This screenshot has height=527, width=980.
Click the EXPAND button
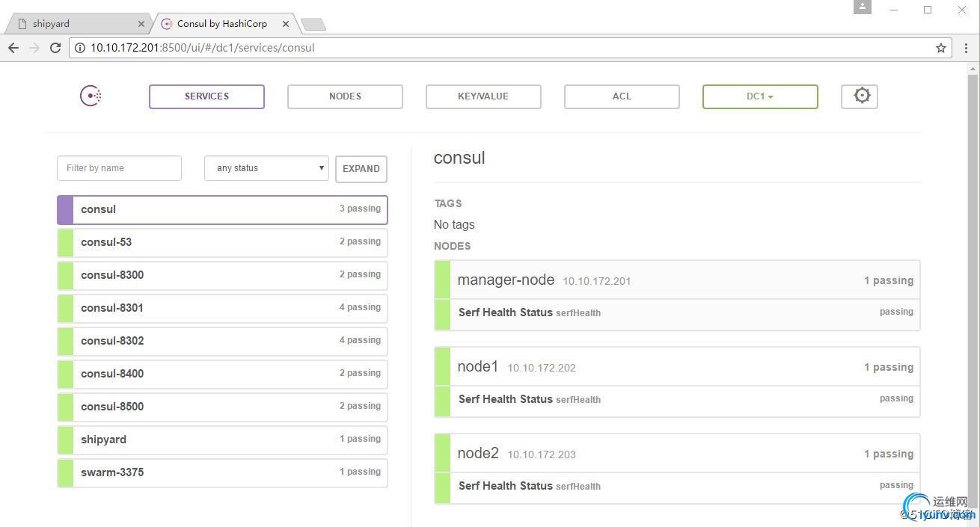(361, 169)
